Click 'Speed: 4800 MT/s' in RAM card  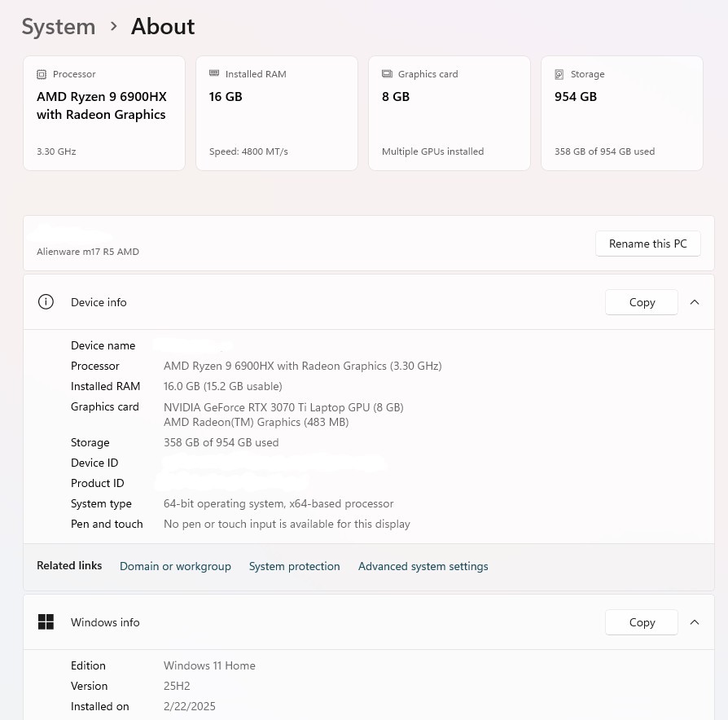(248, 151)
